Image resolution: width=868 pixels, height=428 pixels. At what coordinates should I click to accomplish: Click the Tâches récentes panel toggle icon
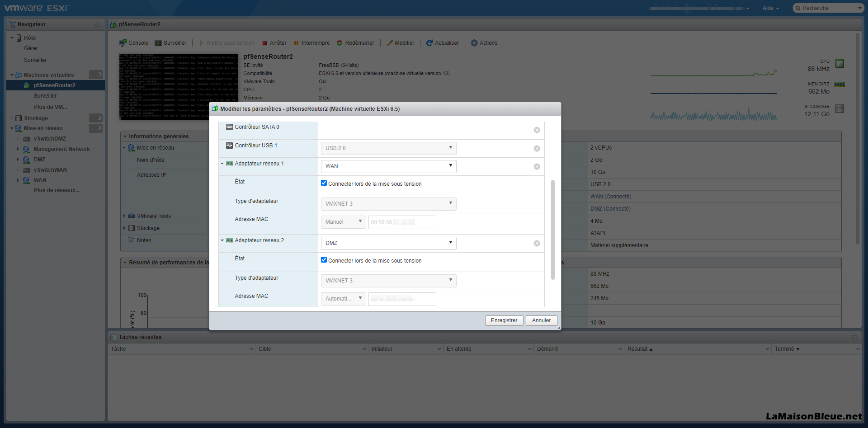(x=854, y=337)
